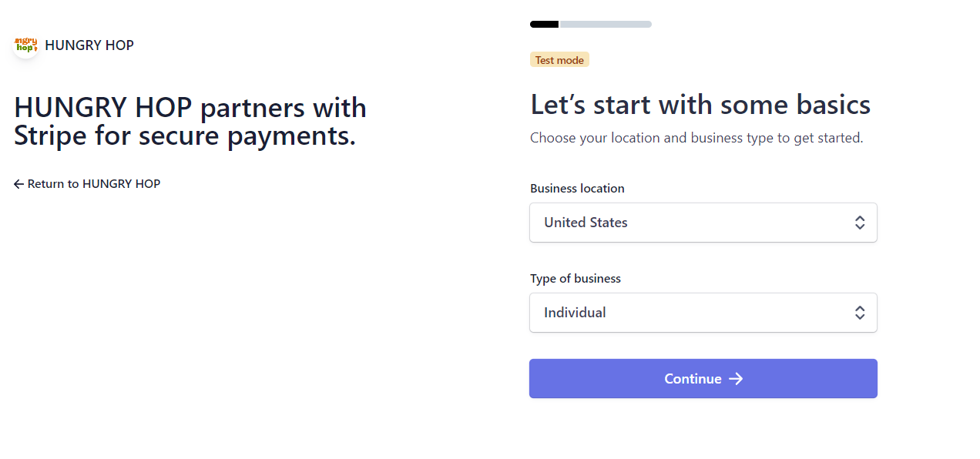The height and width of the screenshot is (459, 980).
Task: Click the Business location field label
Action: coord(577,189)
